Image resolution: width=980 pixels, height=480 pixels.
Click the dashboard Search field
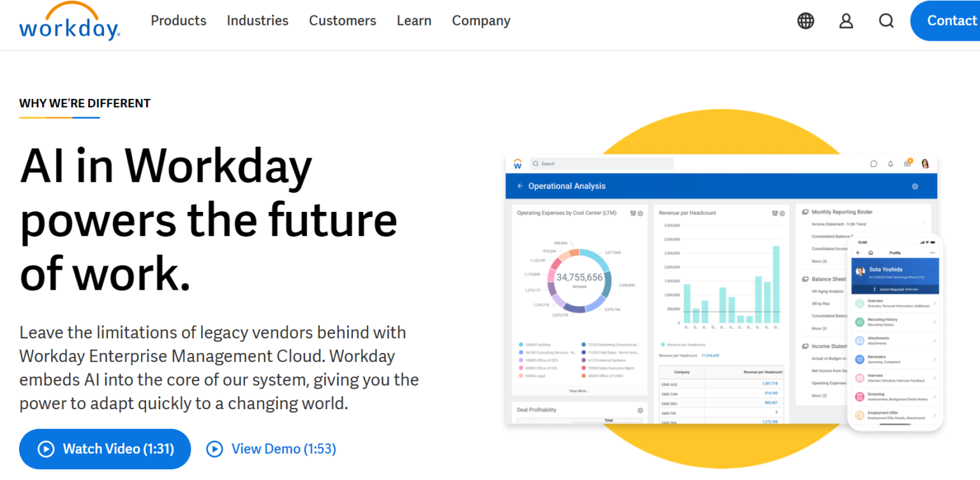point(602,164)
